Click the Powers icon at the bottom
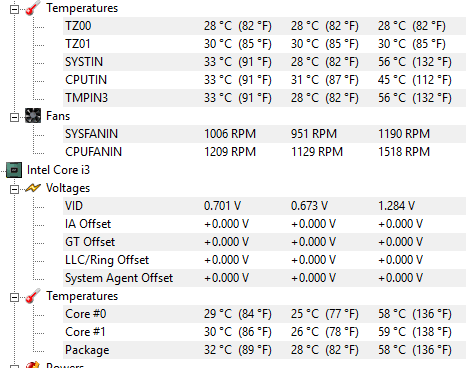 click(x=33, y=365)
